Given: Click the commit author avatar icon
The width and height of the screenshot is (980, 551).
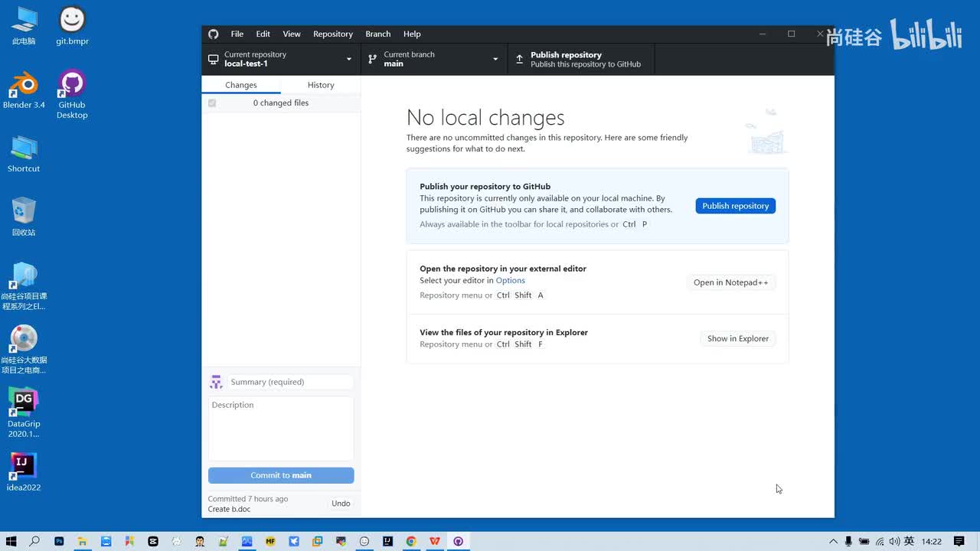Looking at the screenshot, I should pos(216,382).
